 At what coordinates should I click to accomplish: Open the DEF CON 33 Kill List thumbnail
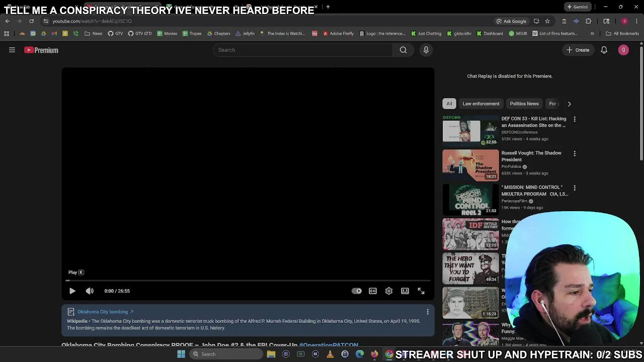(x=470, y=130)
